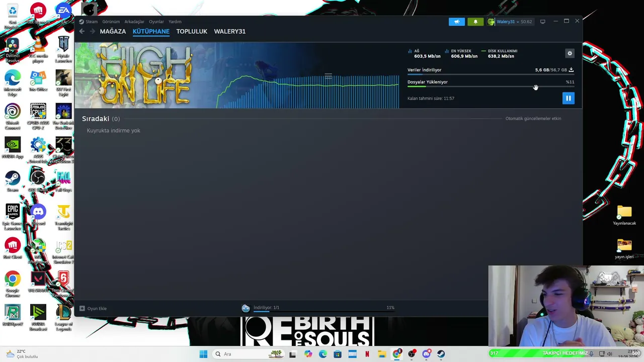The image size is (644, 362).
Task: Open OBS Studio desktop icon
Action: click(x=38, y=182)
